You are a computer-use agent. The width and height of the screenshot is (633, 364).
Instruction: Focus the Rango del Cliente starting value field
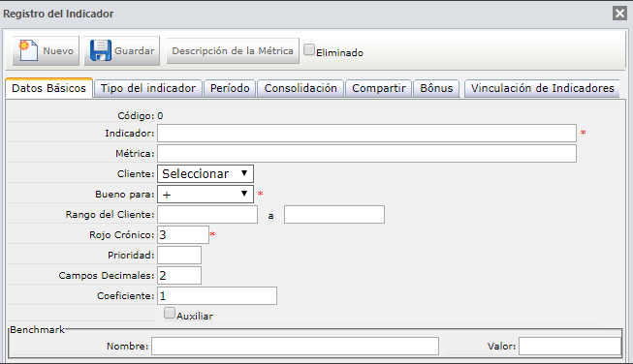point(207,215)
